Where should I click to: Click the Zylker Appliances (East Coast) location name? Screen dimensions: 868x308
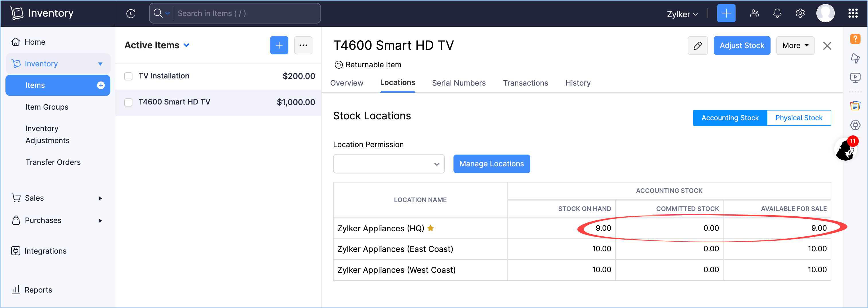[395, 249]
